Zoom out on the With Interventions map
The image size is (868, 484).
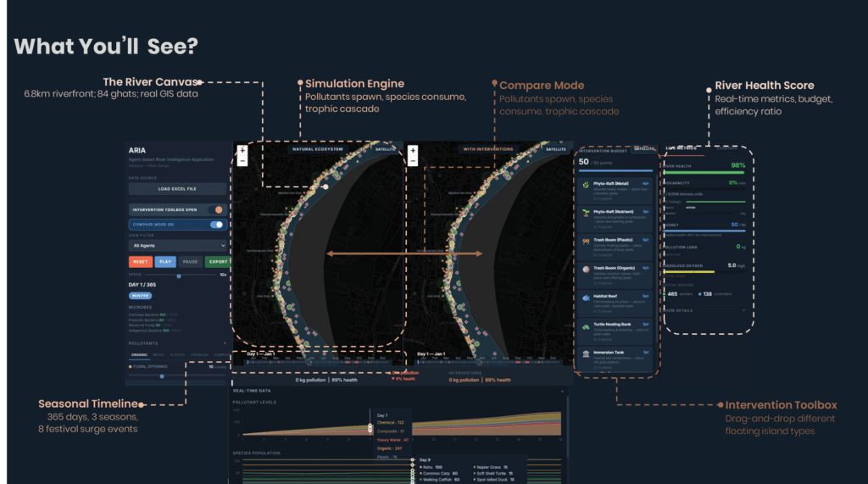[413, 160]
